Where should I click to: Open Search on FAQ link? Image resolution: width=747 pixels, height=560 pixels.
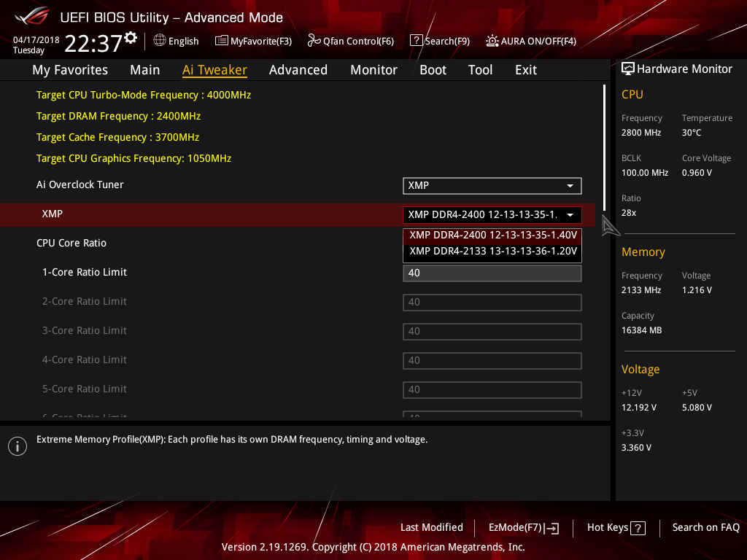[705, 527]
